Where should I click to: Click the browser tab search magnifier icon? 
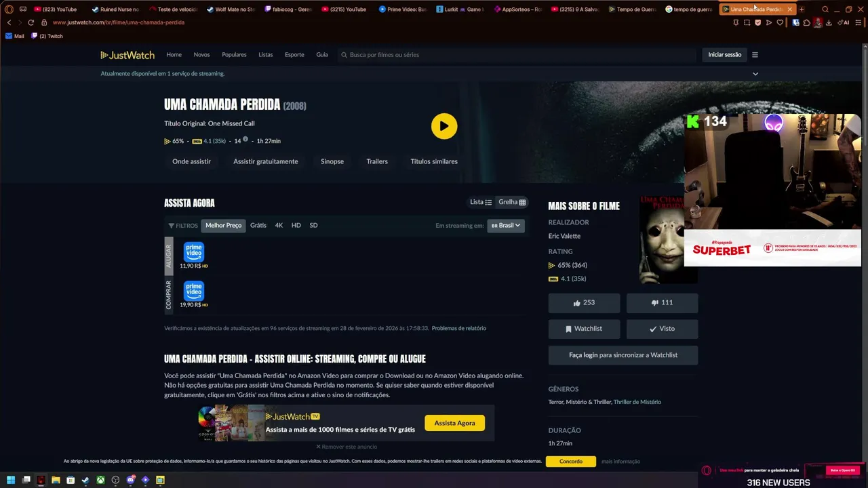coord(825,9)
